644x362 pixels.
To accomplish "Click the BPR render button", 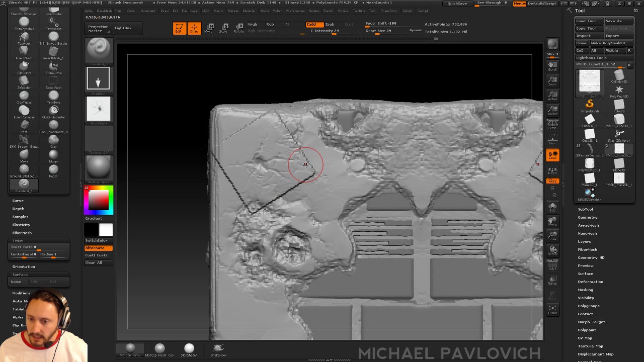I will click(552, 45).
